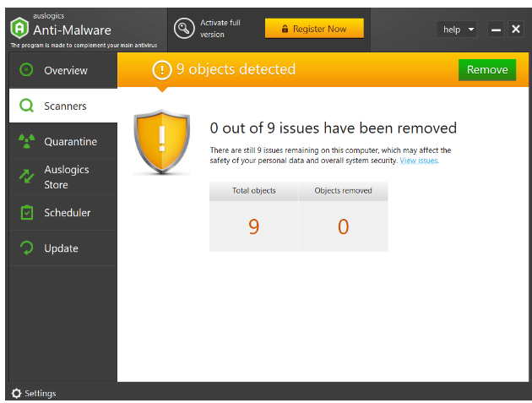Click the Objects removed value 0
This screenshot has height=403, width=532.
[343, 226]
